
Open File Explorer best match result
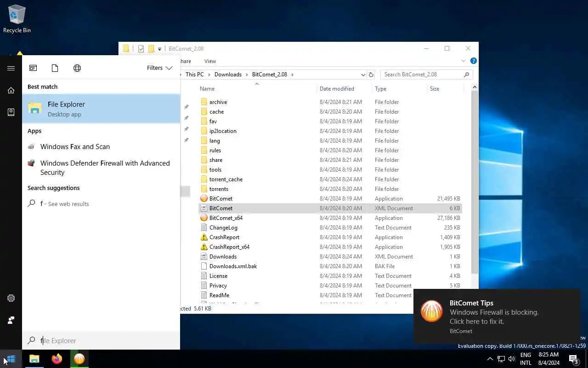pyautogui.click(x=101, y=109)
